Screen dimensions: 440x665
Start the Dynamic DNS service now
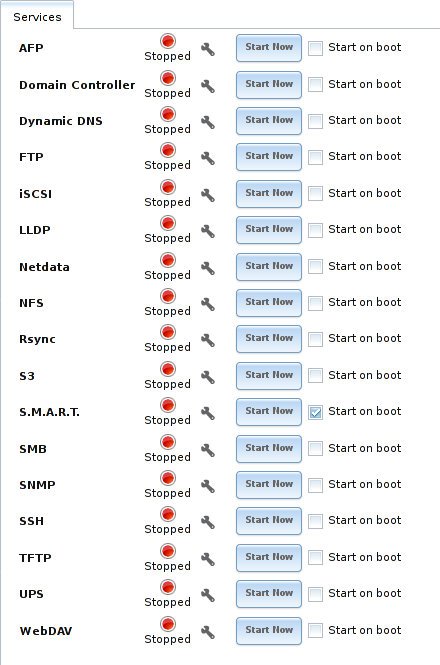[269, 121]
